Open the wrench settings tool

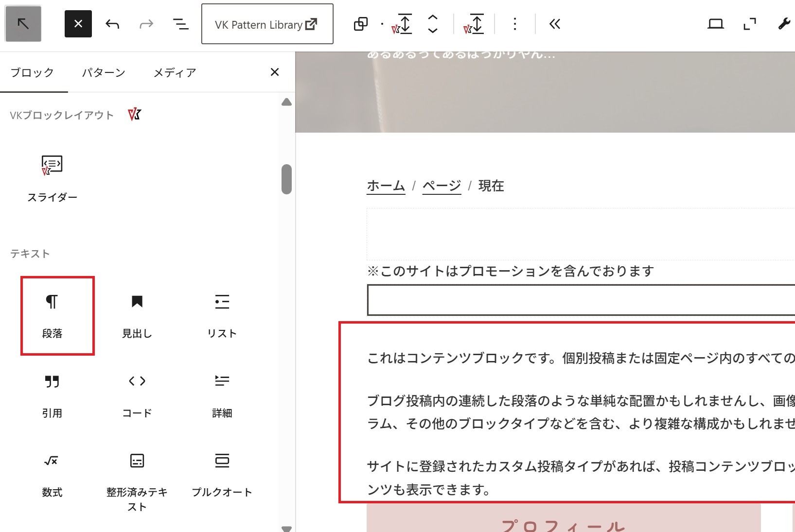tap(784, 24)
